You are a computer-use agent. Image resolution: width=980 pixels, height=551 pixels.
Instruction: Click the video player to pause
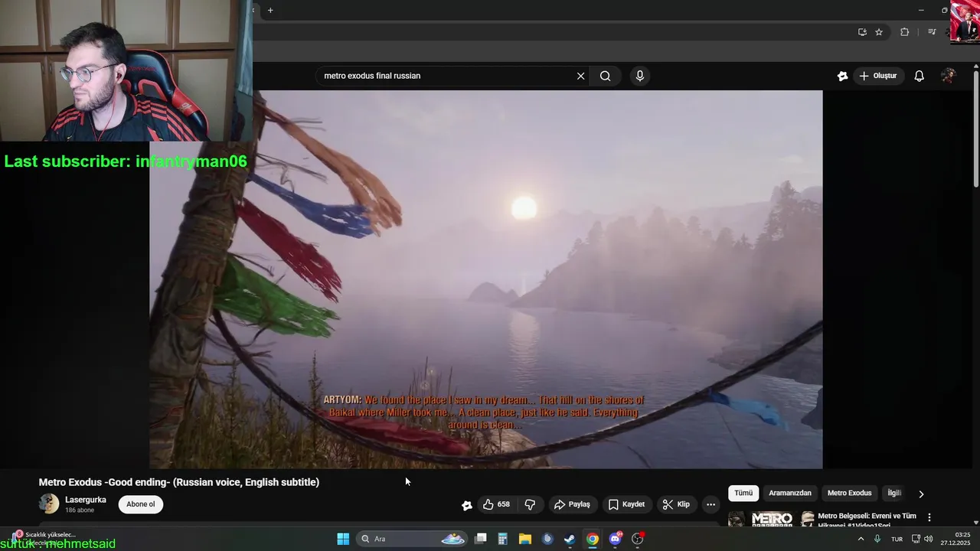click(x=485, y=279)
